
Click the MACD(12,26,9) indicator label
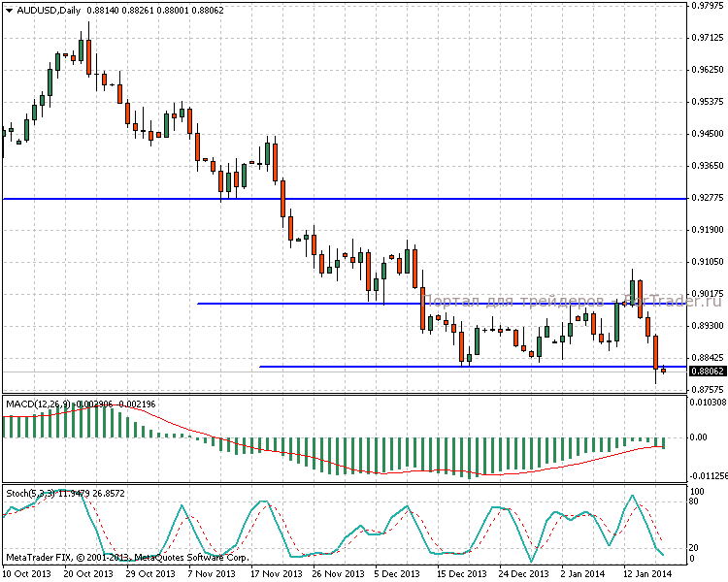[40, 403]
